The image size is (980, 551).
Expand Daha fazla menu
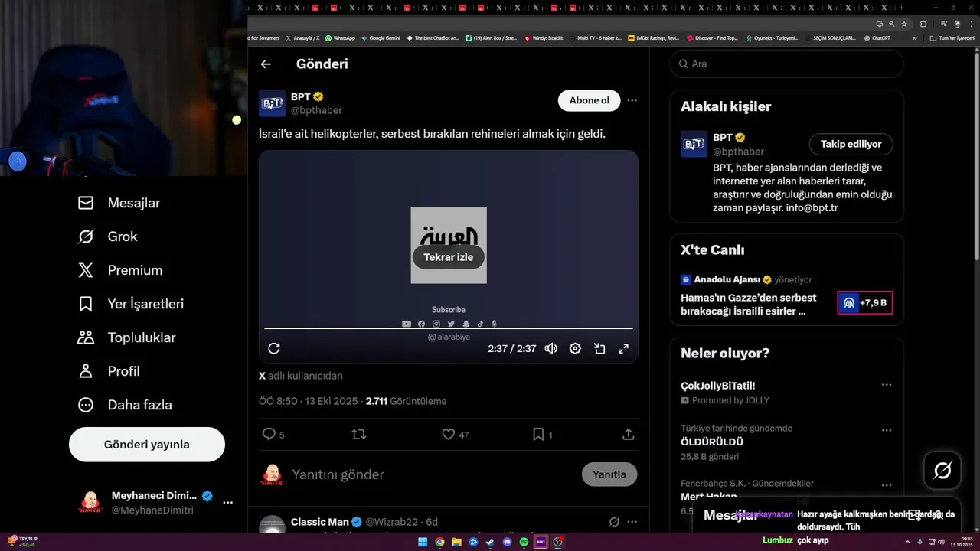pyautogui.click(x=125, y=405)
